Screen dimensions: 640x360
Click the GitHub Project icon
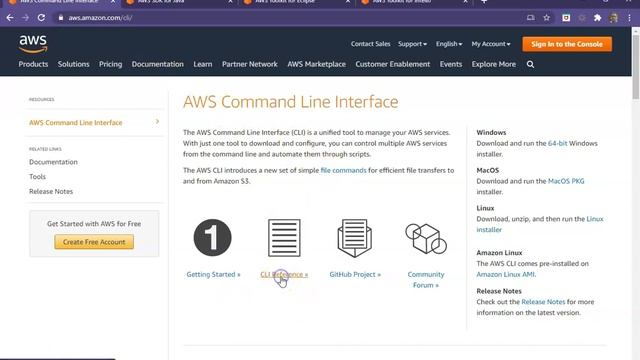coord(354,238)
